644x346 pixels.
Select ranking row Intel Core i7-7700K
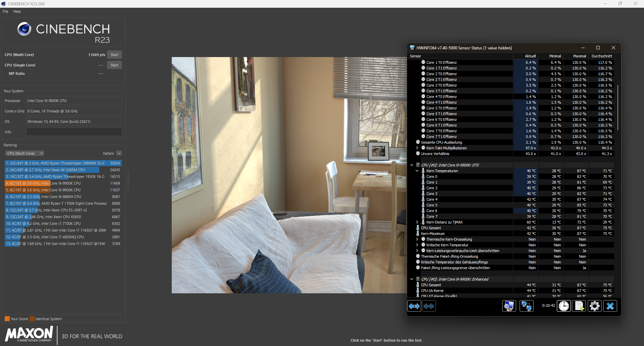point(63,224)
